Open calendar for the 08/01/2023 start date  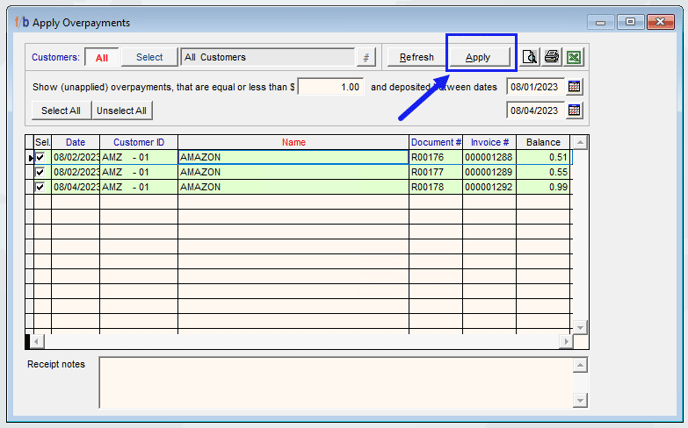click(574, 87)
